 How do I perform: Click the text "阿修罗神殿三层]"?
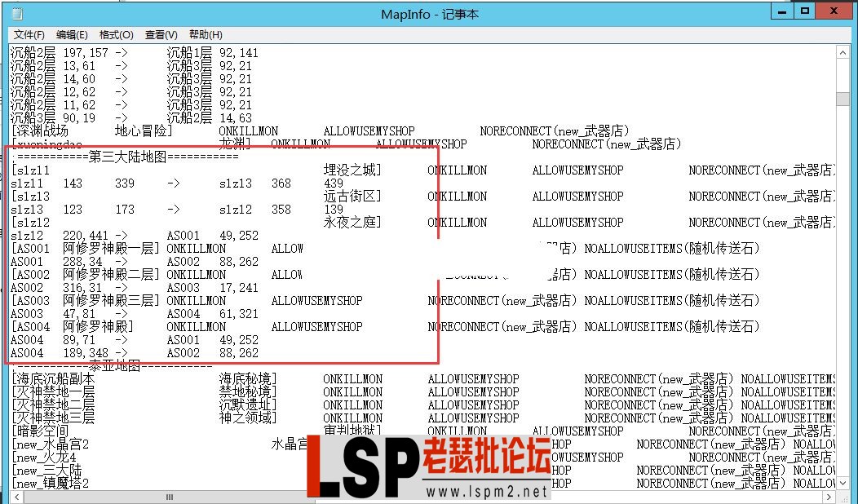(111, 301)
